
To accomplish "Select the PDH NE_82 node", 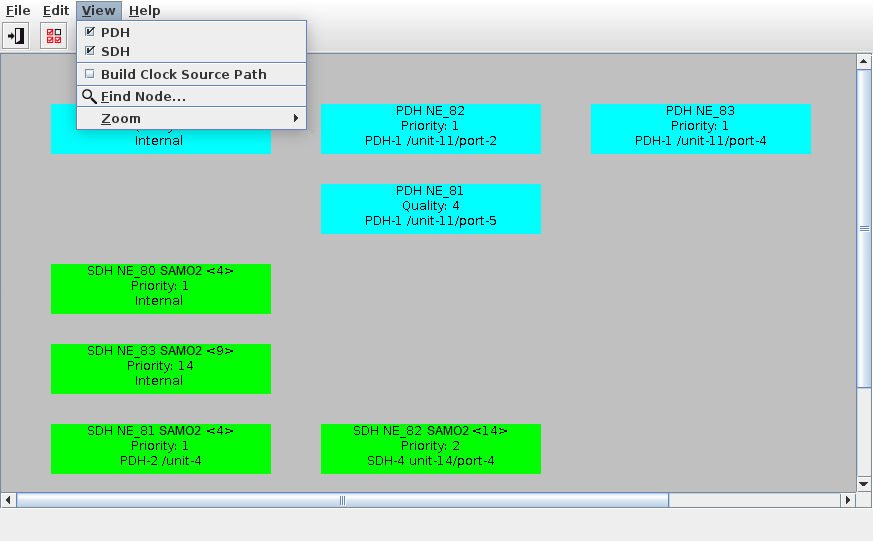I will (x=431, y=128).
